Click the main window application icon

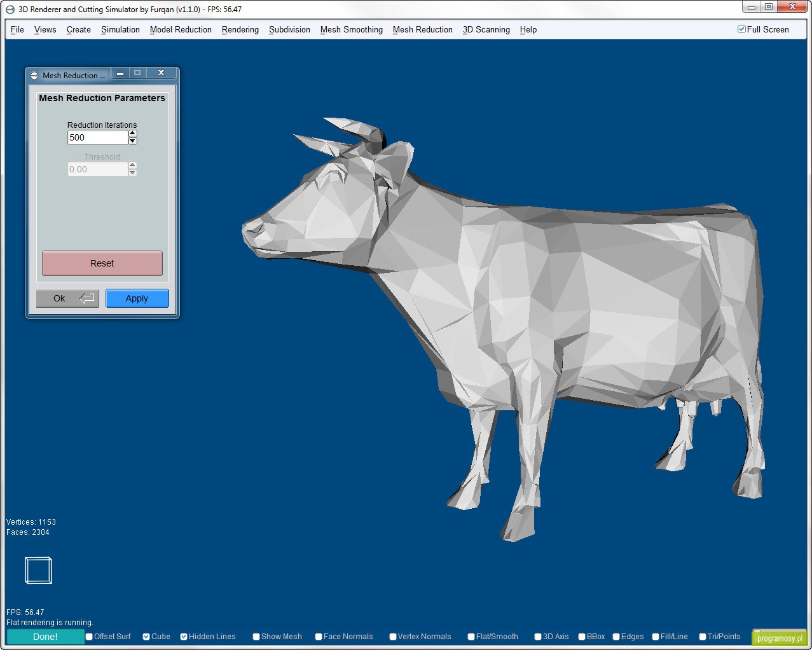pyautogui.click(x=10, y=10)
